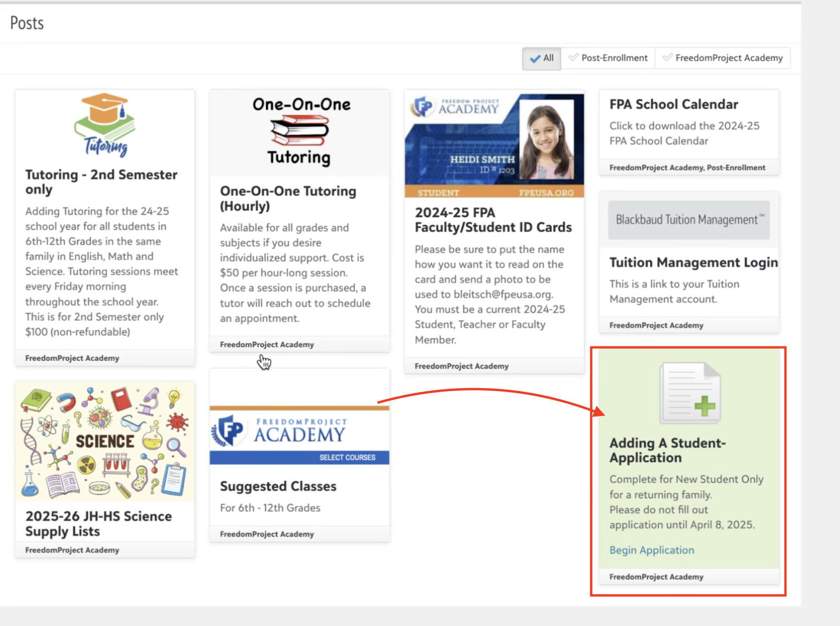
Task: Click 'For 6th - 12th Grades' description text
Action: tap(270, 508)
